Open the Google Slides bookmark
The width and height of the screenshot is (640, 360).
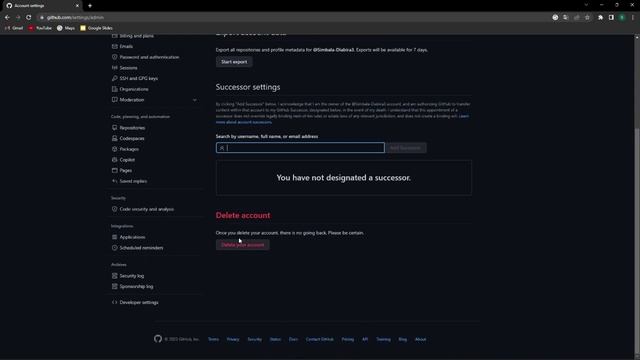pyautogui.click(x=96, y=28)
